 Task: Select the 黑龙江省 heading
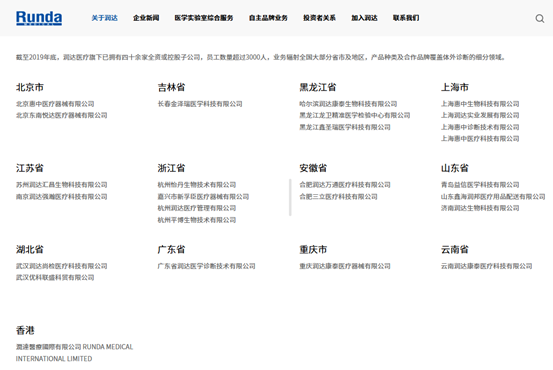[318, 87]
